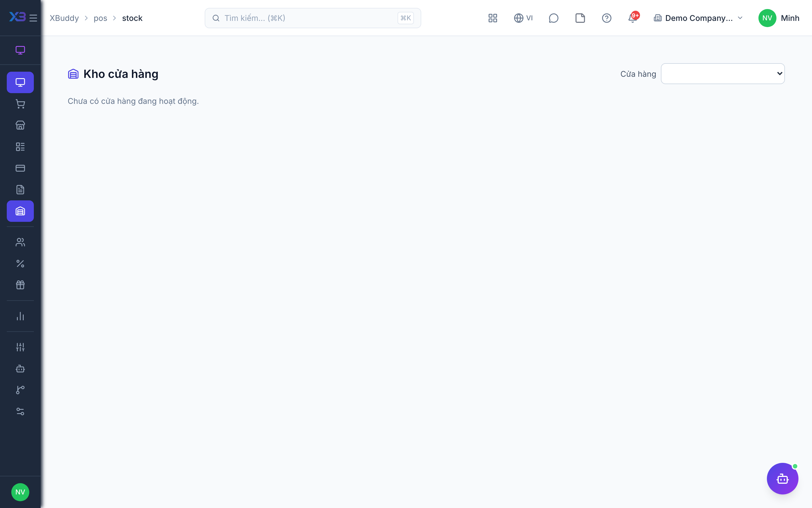
Task: Open the robot sidebar icon
Action: pyautogui.click(x=20, y=369)
